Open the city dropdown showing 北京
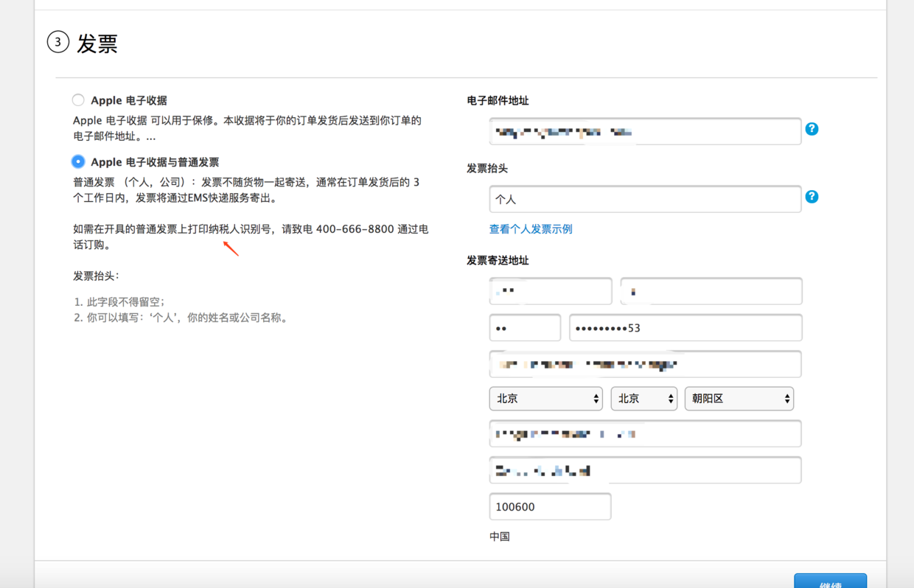 point(644,399)
